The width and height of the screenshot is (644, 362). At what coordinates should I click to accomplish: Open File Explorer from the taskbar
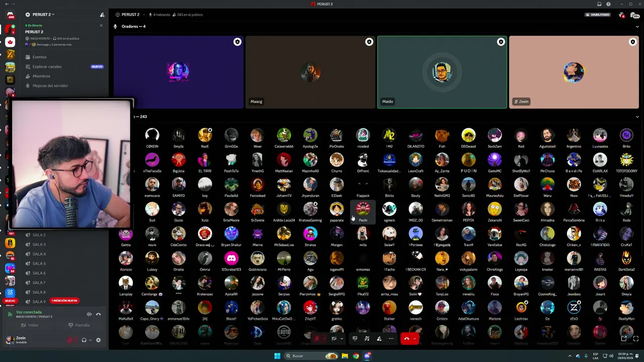coord(345,356)
